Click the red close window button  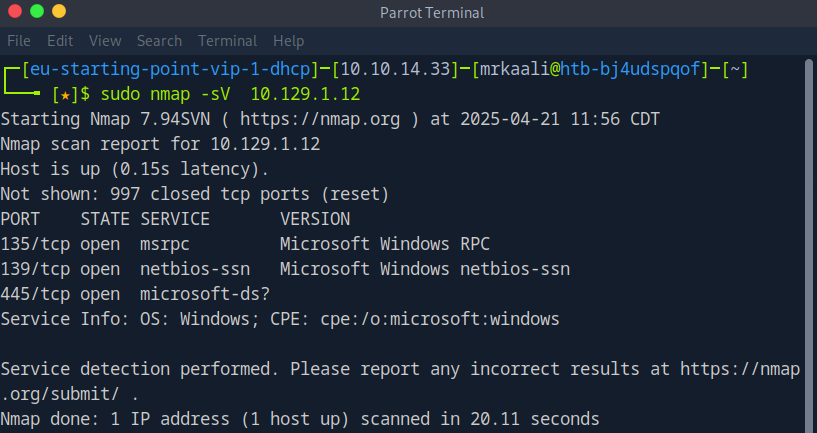click(x=15, y=12)
